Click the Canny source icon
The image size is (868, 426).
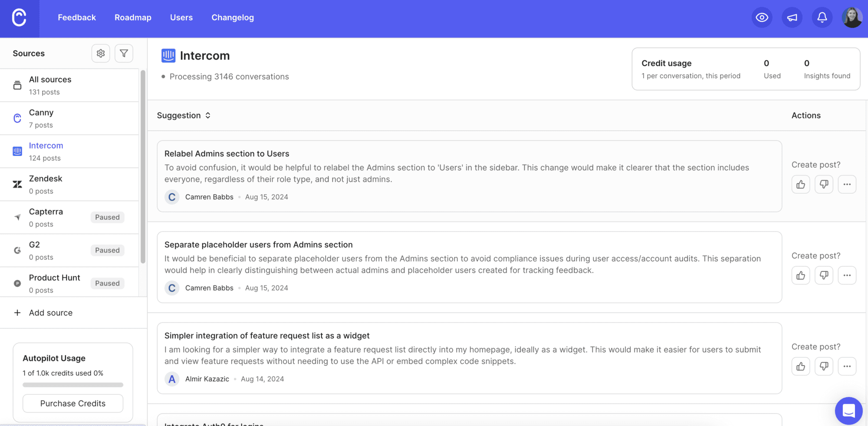tap(17, 118)
